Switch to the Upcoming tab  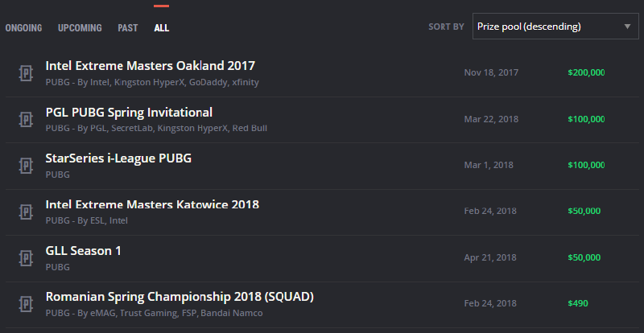click(80, 28)
